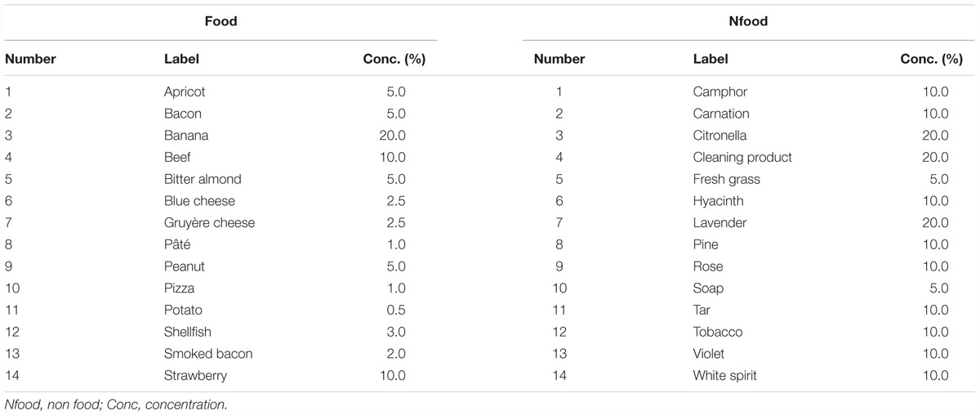Click the Food column group header
Screen dimensions: 980x416
(220, 22)
